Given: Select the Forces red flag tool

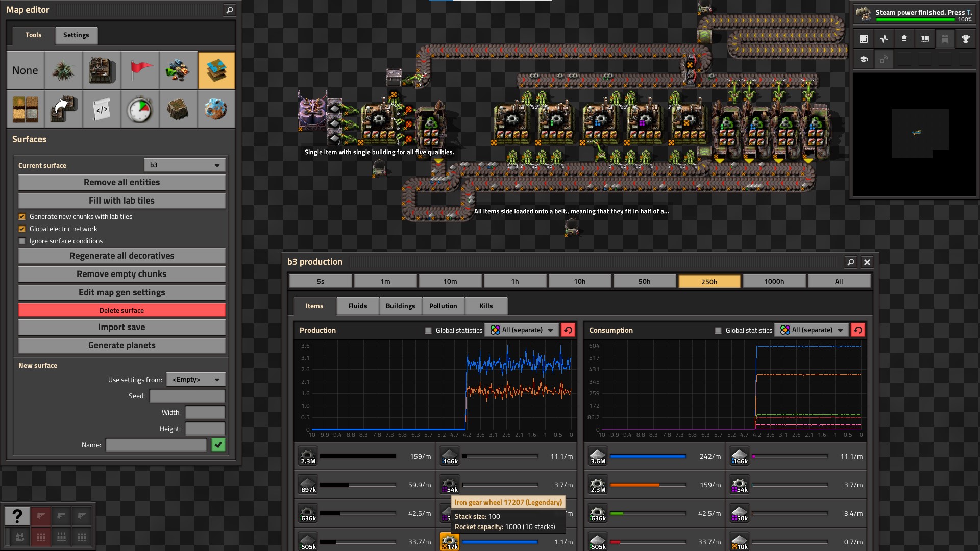Looking at the screenshot, I should pos(140,70).
